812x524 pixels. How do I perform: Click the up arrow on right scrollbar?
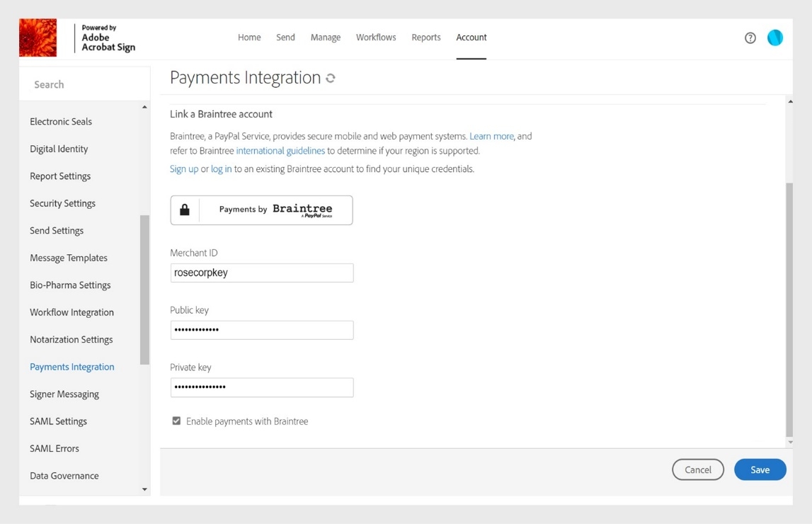point(790,101)
